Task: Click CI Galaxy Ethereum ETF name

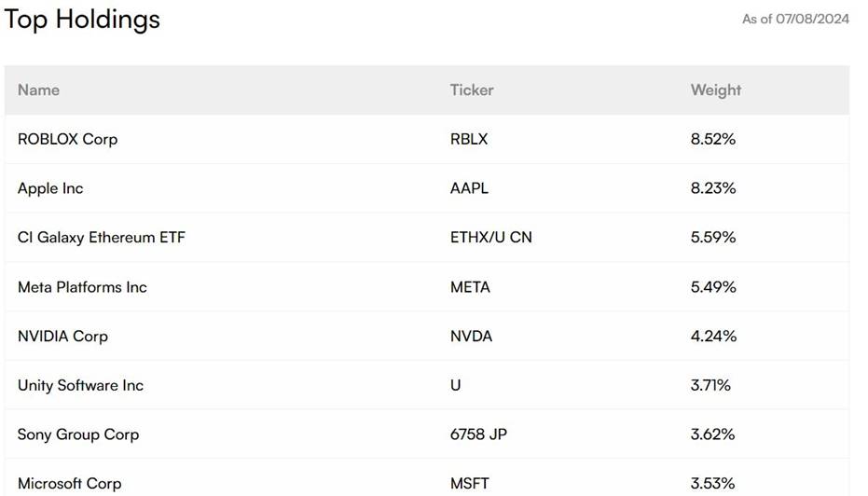Action: (x=102, y=238)
